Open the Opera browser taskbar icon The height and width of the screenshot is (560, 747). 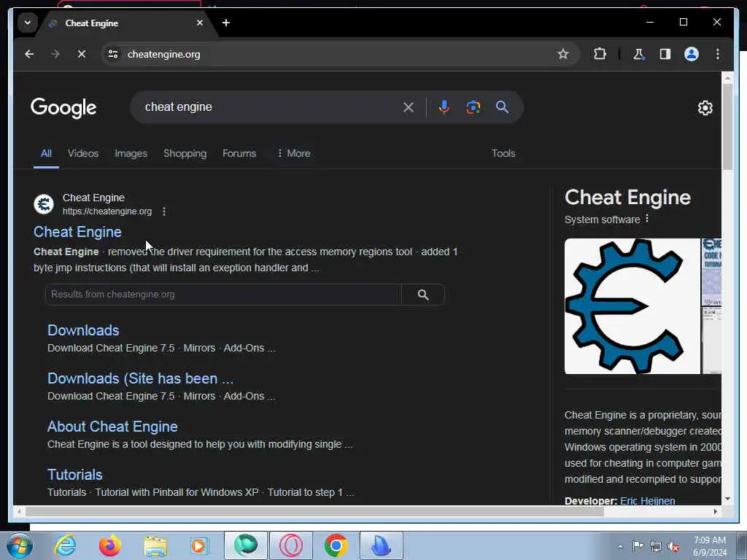tap(291, 545)
